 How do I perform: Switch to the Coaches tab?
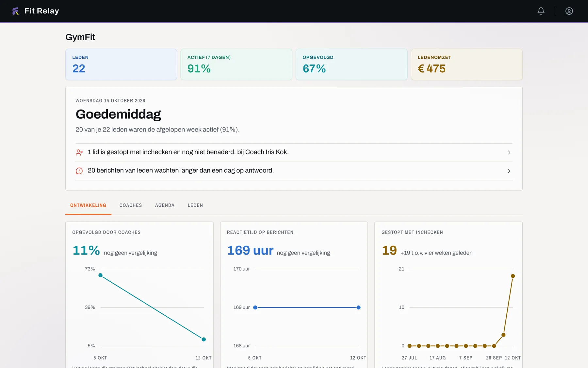click(131, 205)
